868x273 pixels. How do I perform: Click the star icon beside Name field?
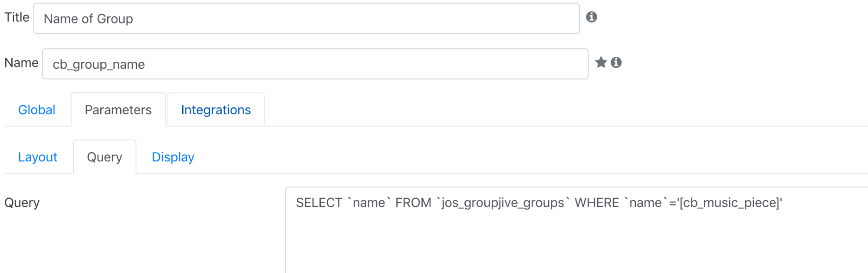601,62
